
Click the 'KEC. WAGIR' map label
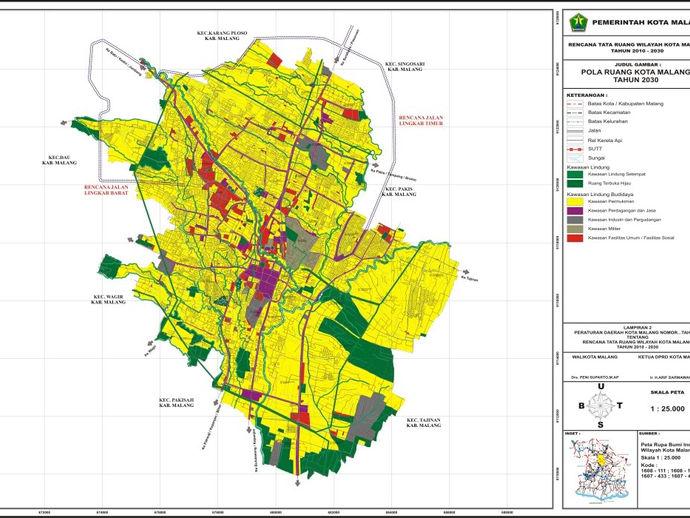[x=108, y=299]
